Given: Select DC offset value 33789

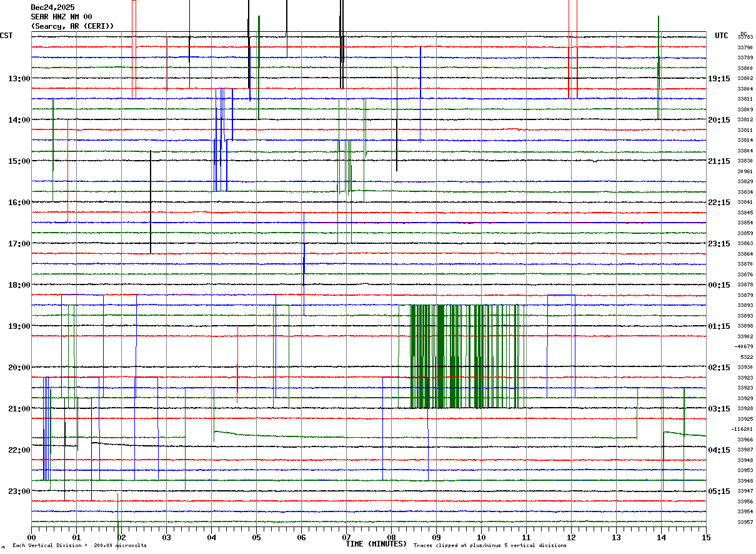Looking at the screenshot, I should tap(745, 58).
